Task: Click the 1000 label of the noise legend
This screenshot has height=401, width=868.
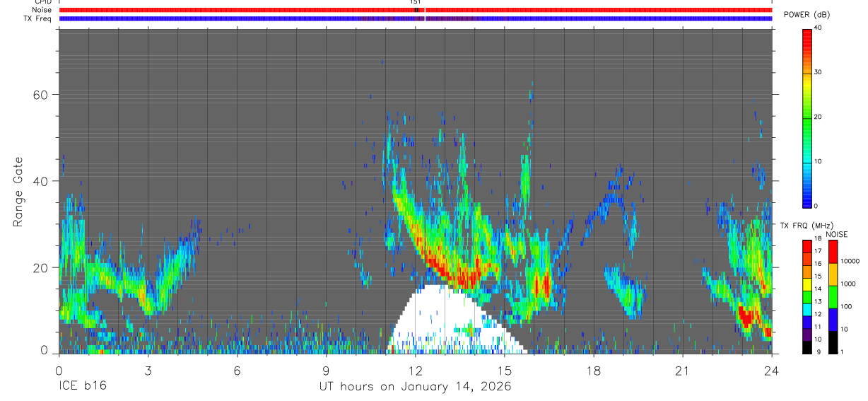Action: tap(847, 284)
